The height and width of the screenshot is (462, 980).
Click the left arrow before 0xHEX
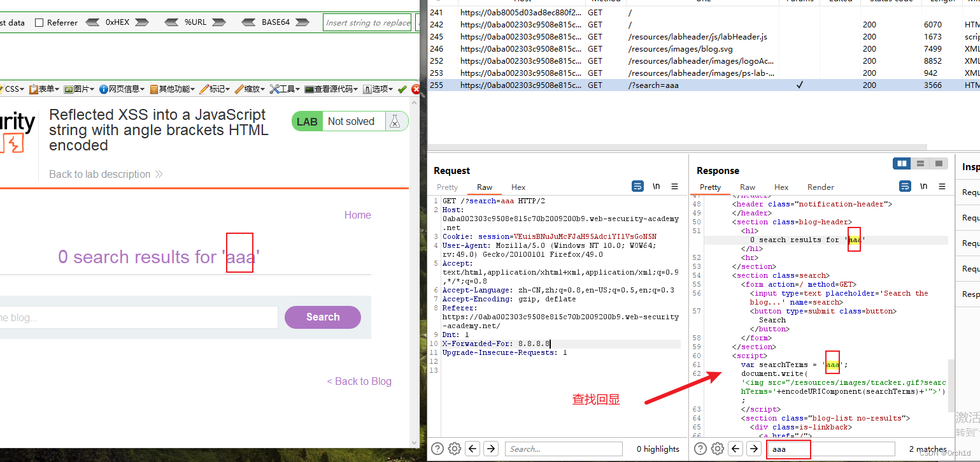[x=93, y=22]
